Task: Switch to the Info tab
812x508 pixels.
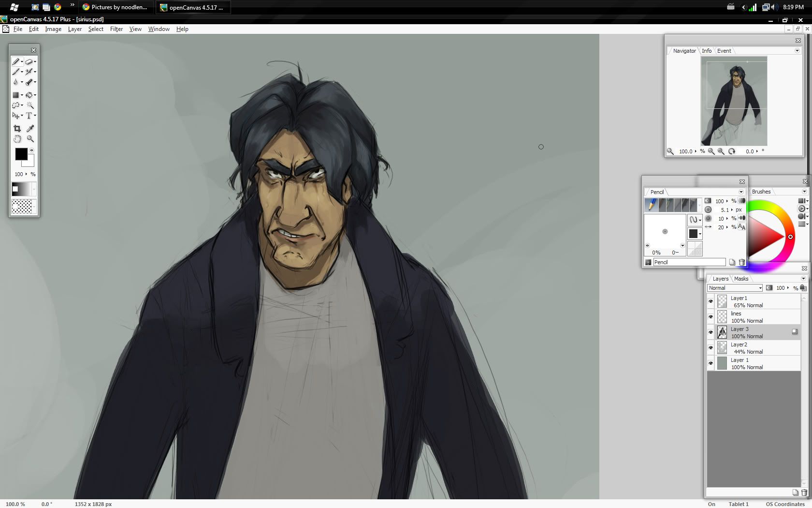Action: tap(707, 51)
